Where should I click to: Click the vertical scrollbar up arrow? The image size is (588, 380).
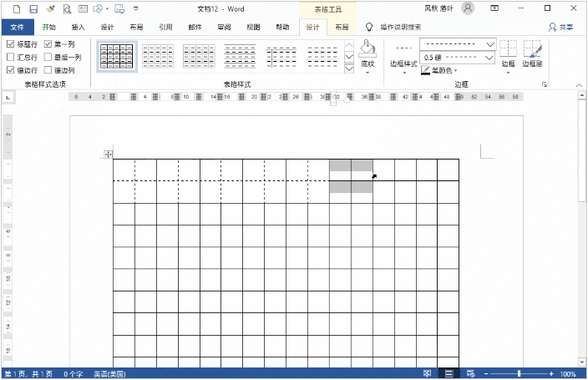[581, 95]
